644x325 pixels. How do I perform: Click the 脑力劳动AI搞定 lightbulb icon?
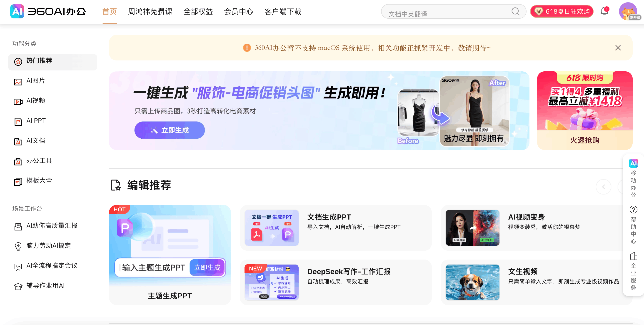(x=18, y=247)
